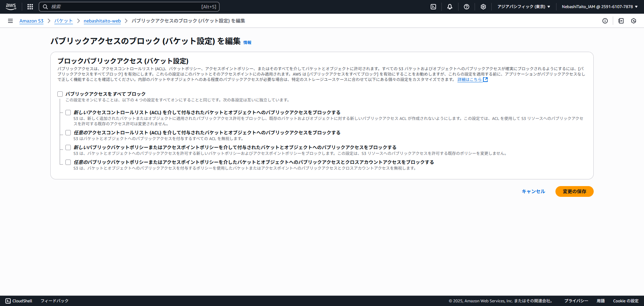644x306 pixels.
Task: Click the AWS logo home icon
Action: (x=11, y=7)
